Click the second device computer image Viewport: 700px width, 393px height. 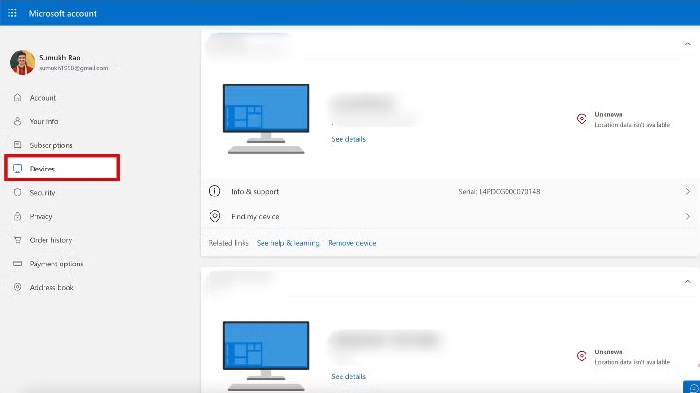(266, 355)
